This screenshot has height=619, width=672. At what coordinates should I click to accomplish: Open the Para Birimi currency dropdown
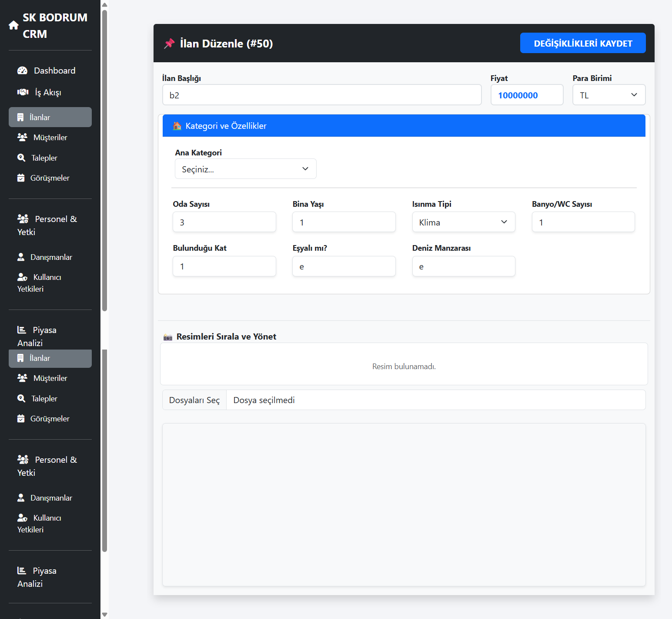[x=608, y=95]
